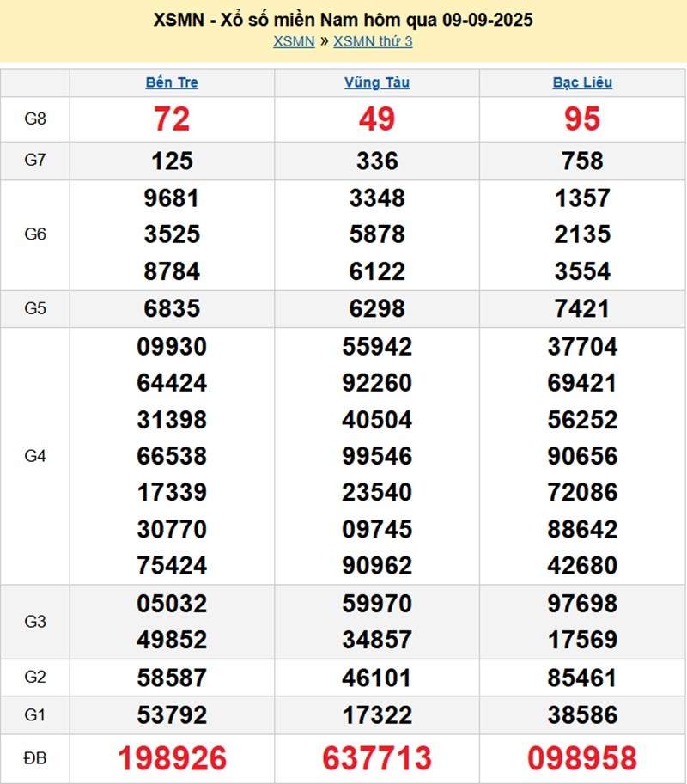Click G4 number 92260
This screenshot has height=784, width=687.
click(x=377, y=383)
